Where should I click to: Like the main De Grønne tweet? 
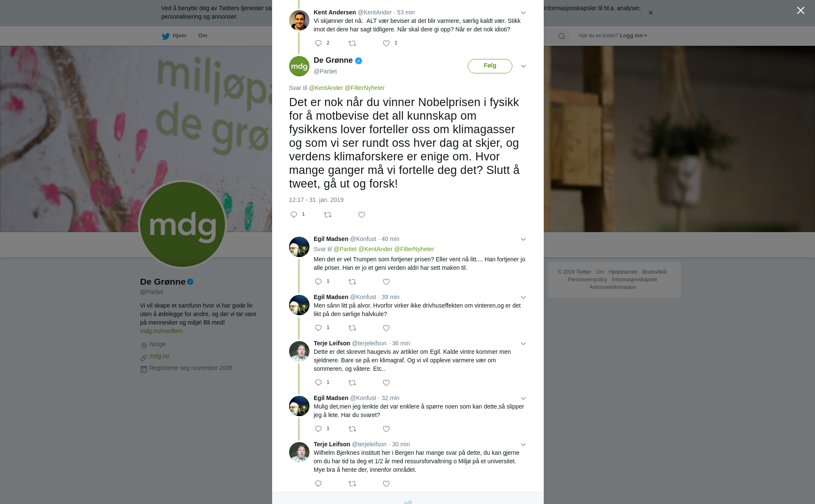(362, 215)
